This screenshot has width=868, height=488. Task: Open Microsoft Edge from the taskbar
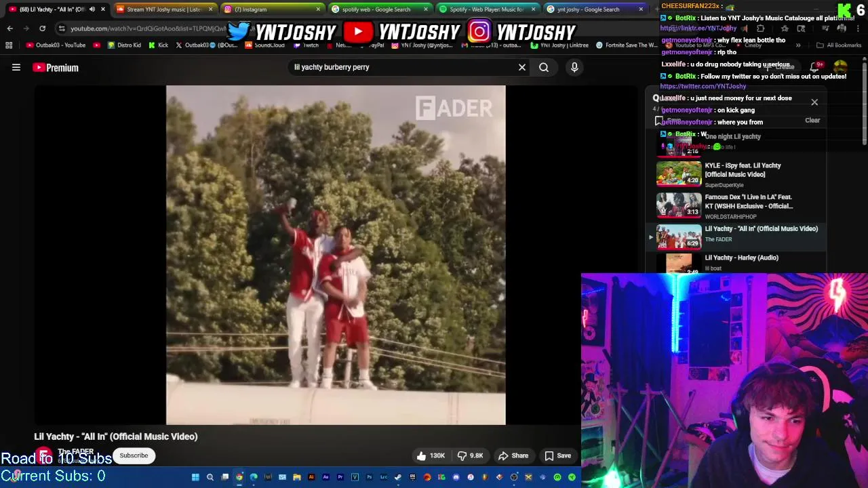(254, 477)
